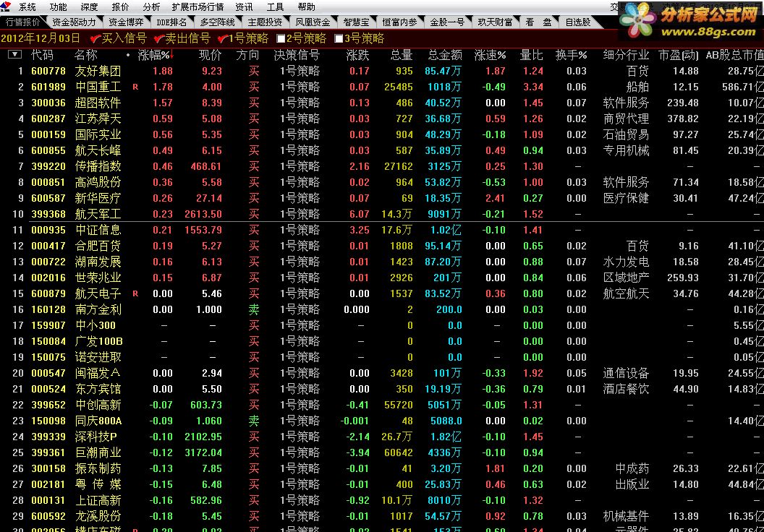Image resolution: width=764 pixels, height=532 pixels.
Task: Sort by the 涨速% column header
Action: click(491, 55)
